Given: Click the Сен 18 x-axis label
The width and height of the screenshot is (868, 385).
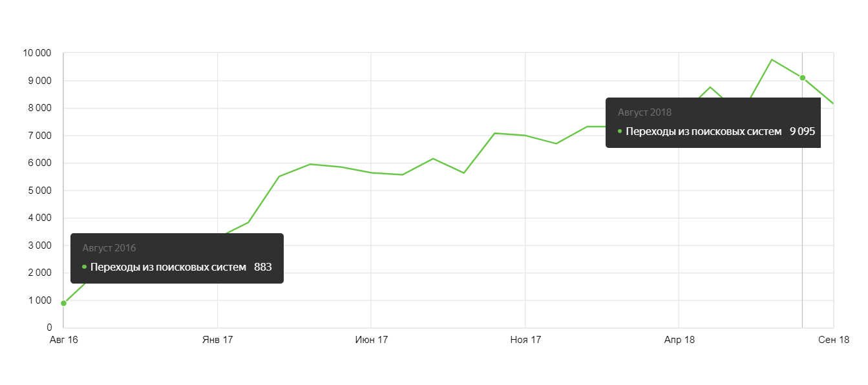Looking at the screenshot, I should point(833,340).
